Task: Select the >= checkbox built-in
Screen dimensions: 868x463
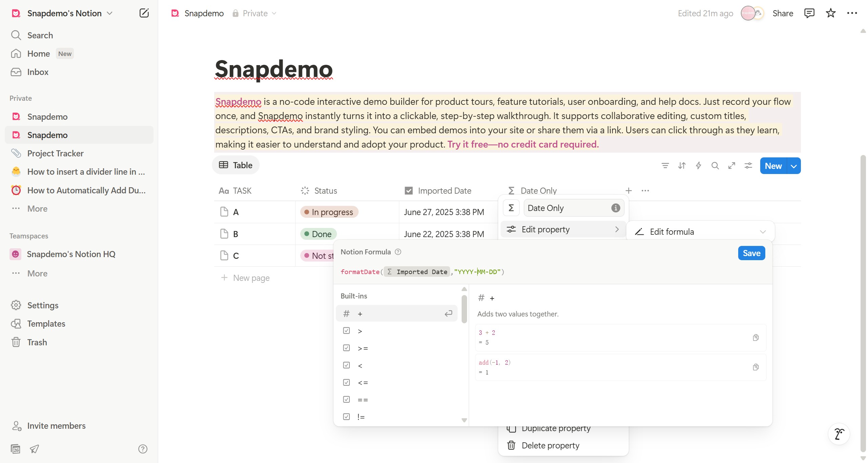Action: coord(397,348)
